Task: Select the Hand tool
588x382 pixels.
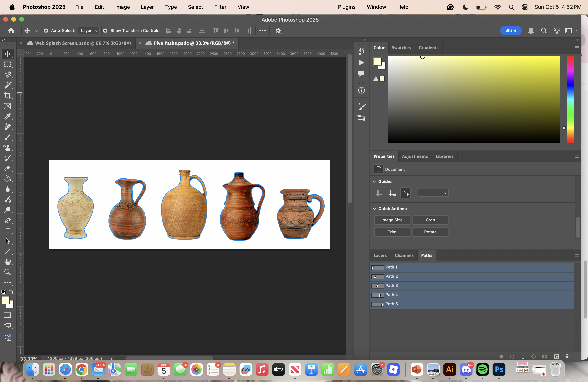Action: [7, 262]
